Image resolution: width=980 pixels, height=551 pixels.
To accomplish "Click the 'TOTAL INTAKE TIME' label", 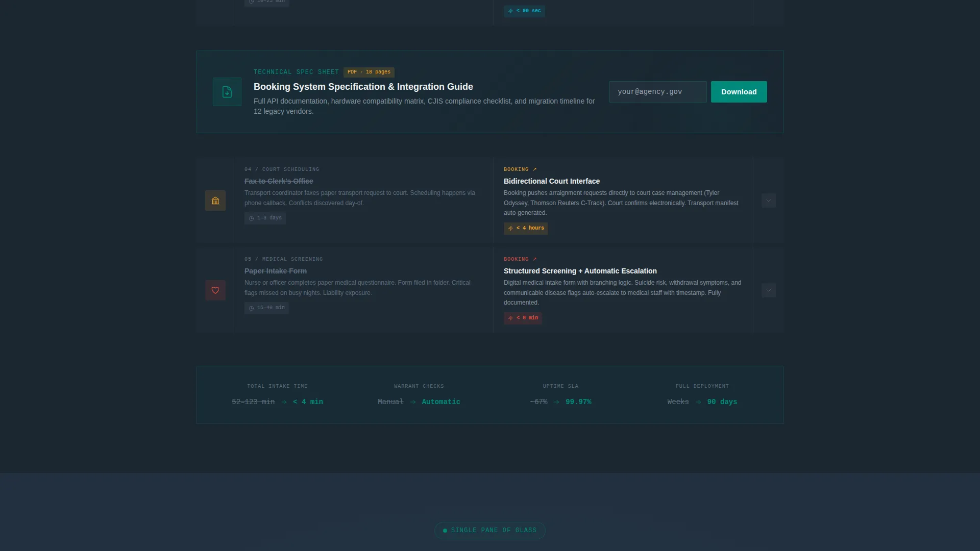I will [x=277, y=386].
